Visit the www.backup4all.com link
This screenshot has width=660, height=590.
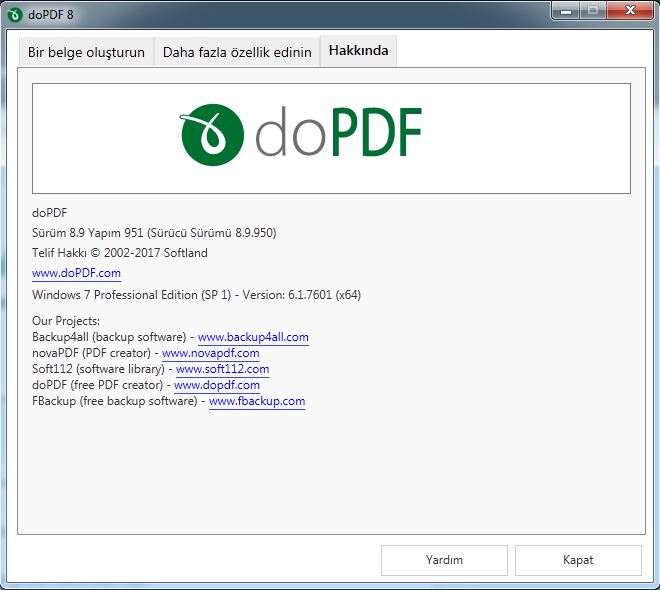pyautogui.click(x=253, y=337)
